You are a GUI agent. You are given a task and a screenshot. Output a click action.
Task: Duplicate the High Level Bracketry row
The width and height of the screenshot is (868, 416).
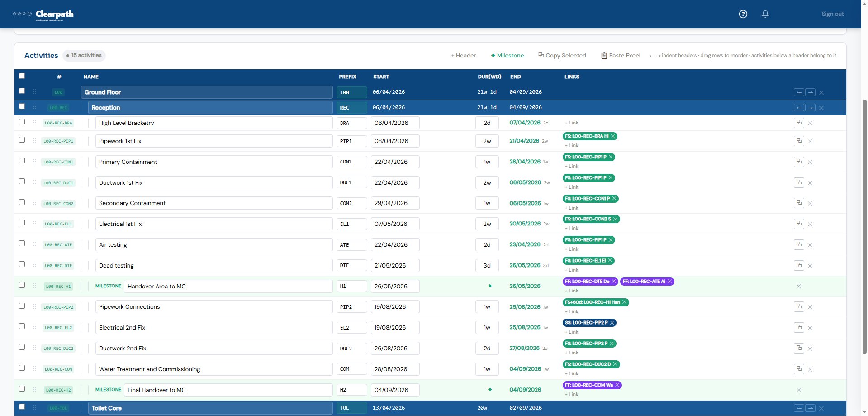pyautogui.click(x=799, y=123)
